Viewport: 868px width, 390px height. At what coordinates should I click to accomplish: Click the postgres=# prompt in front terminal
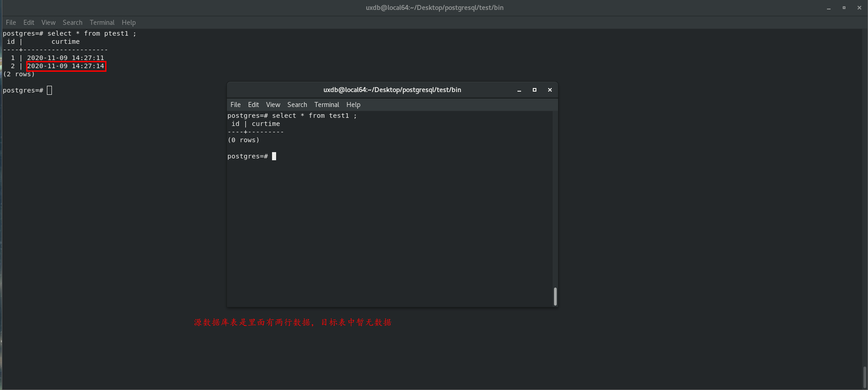(x=248, y=156)
